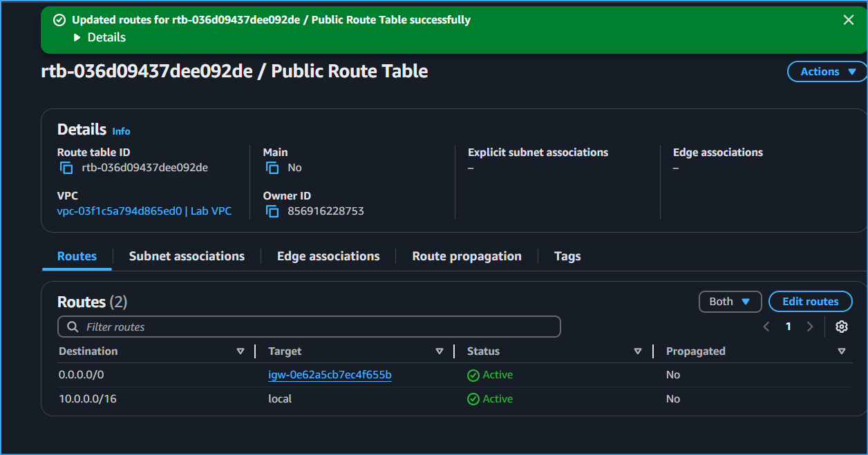This screenshot has width=868, height=455.
Task: Sort routes by Target column
Action: point(440,351)
